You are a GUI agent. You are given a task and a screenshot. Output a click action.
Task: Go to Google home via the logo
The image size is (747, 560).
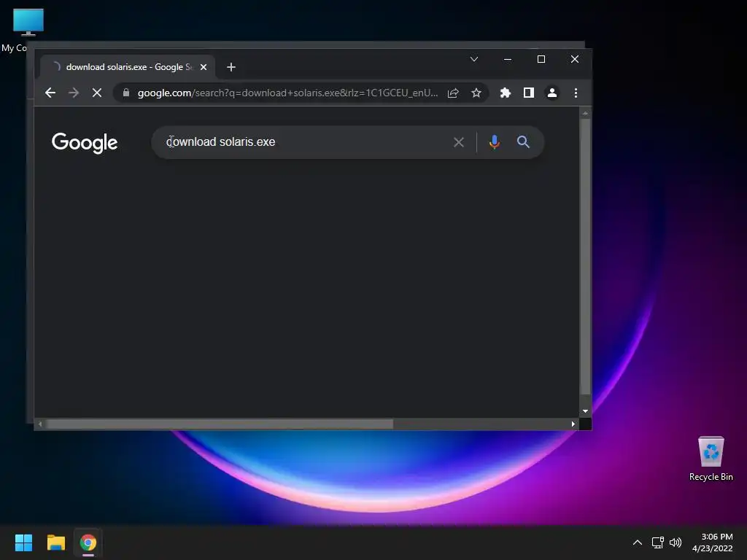(85, 142)
